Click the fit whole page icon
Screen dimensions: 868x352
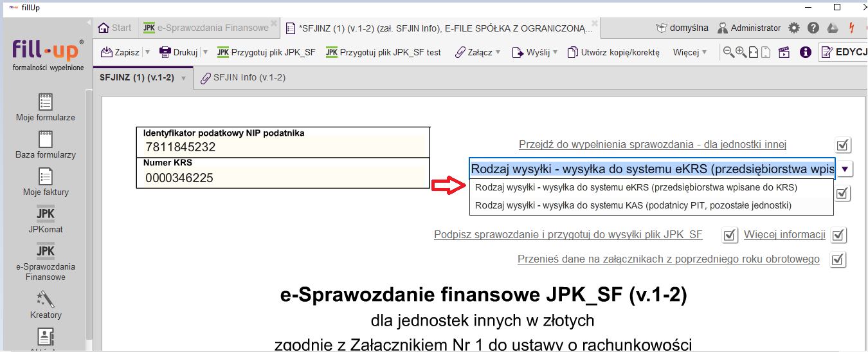pyautogui.click(x=765, y=52)
